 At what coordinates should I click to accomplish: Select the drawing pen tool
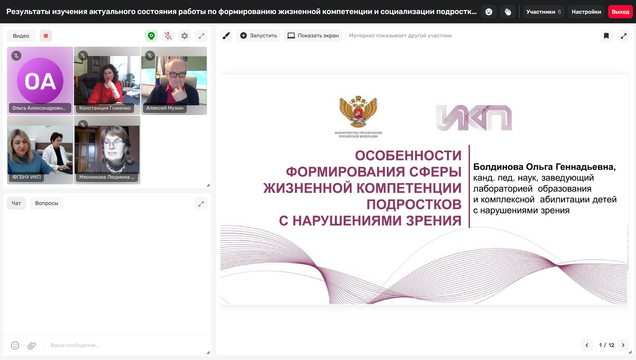(x=226, y=36)
